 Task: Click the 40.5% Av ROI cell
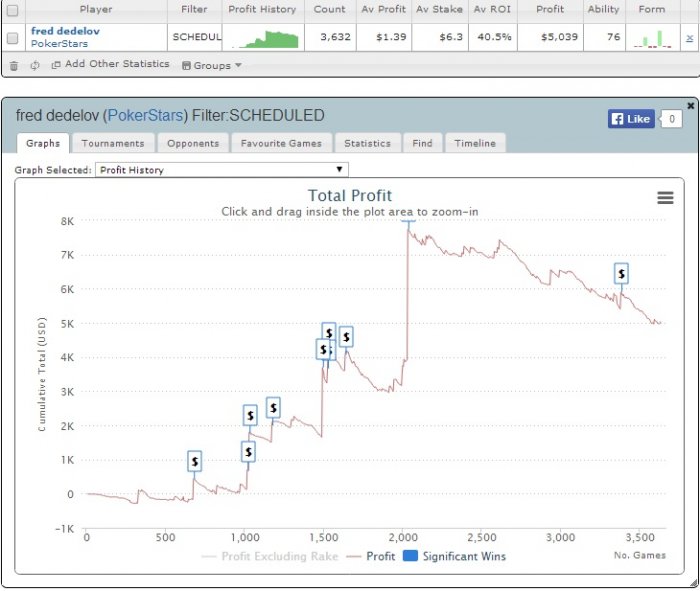tap(494, 37)
